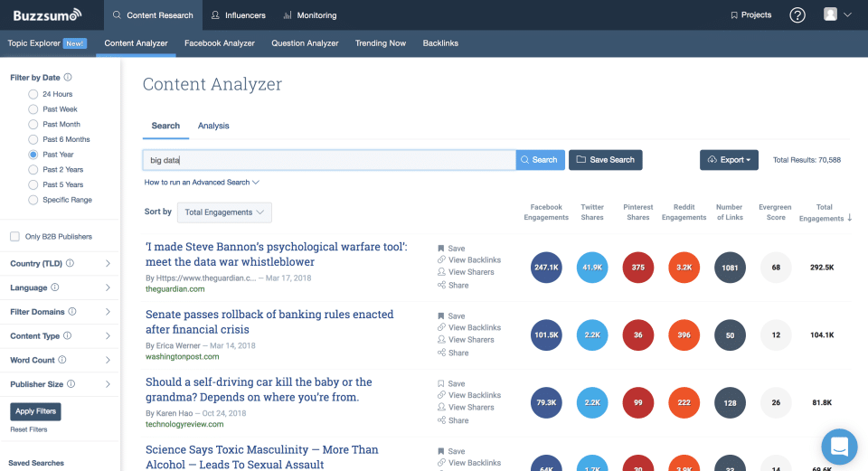
Task: Open the Facebook Analyzer tab
Action: 220,43
